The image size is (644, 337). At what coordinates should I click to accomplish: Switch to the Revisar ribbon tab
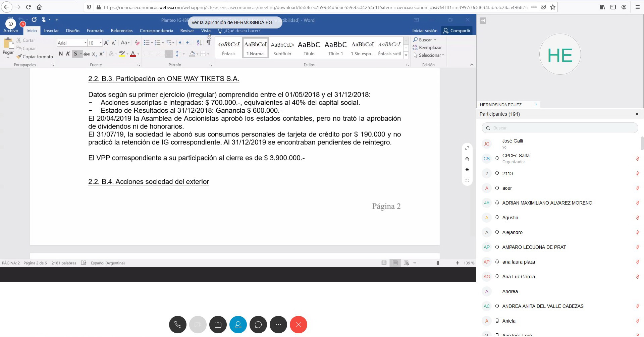[187, 31]
